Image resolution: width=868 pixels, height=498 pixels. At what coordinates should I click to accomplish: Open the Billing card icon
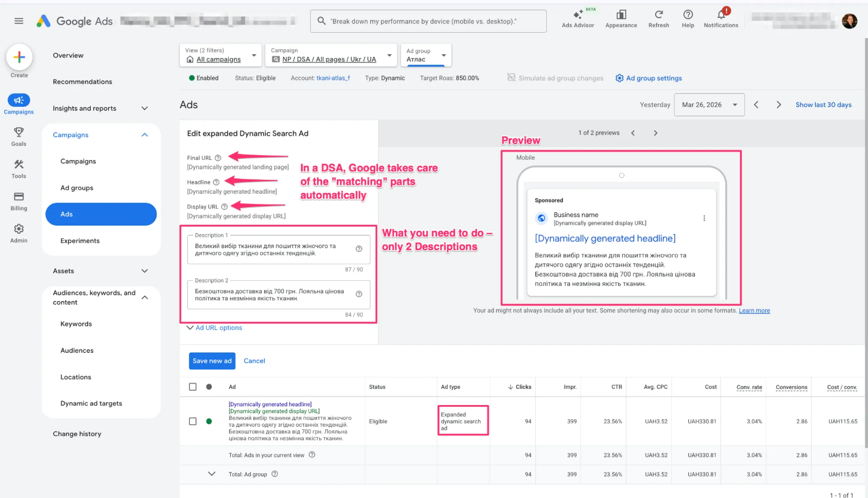click(x=19, y=196)
